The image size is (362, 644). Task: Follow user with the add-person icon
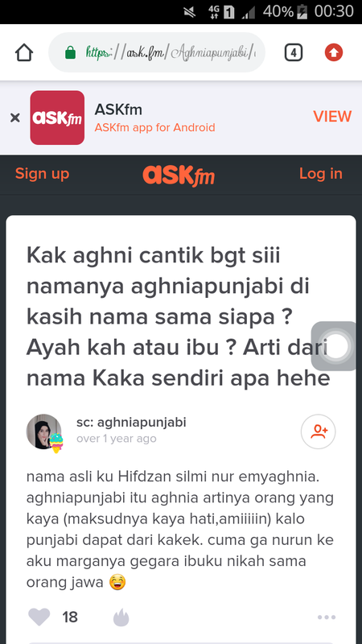click(x=318, y=431)
